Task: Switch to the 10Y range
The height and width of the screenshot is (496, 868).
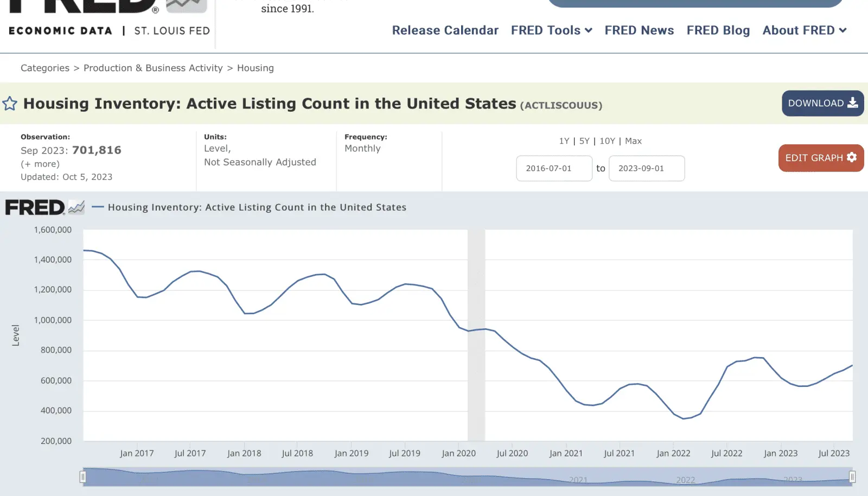Action: [x=607, y=141]
